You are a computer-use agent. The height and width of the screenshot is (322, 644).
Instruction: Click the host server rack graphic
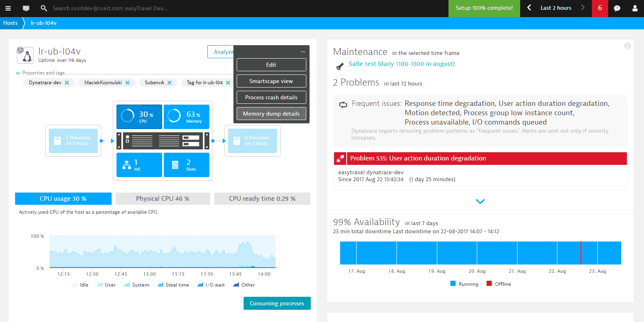pos(163,141)
